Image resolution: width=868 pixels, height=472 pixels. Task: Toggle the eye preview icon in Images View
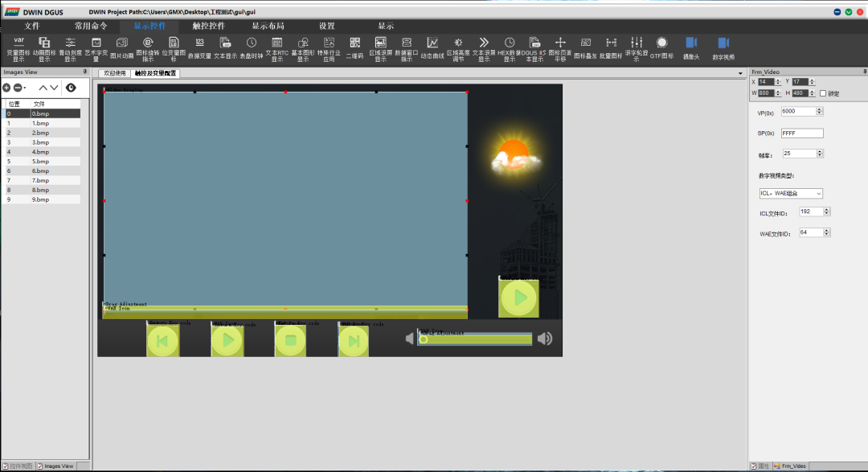pyautogui.click(x=71, y=88)
